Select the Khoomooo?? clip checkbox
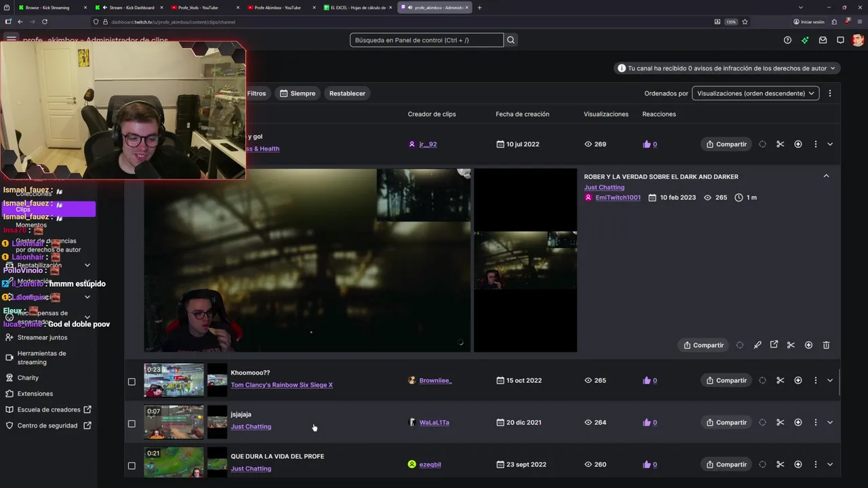868x488 pixels. (x=132, y=382)
